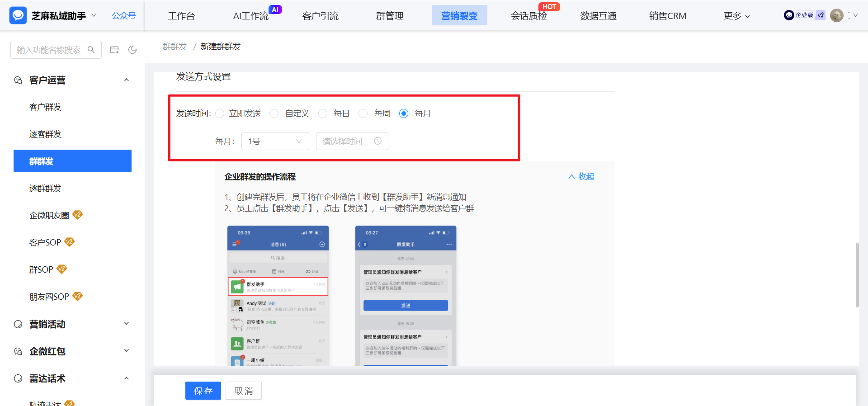The height and width of the screenshot is (406, 868).
Task: Select the 每周 radio option
Action: click(363, 113)
